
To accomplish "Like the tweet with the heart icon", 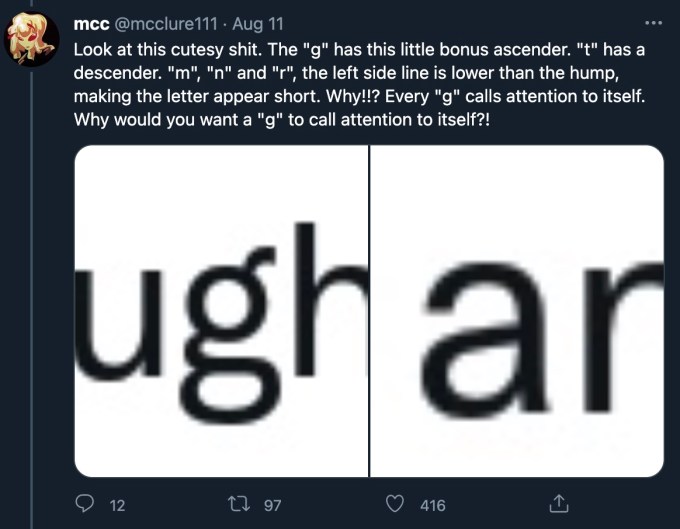I will (397, 505).
